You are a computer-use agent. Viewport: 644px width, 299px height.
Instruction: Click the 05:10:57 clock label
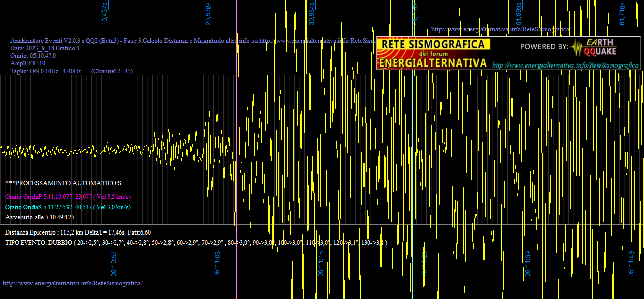coord(114,263)
